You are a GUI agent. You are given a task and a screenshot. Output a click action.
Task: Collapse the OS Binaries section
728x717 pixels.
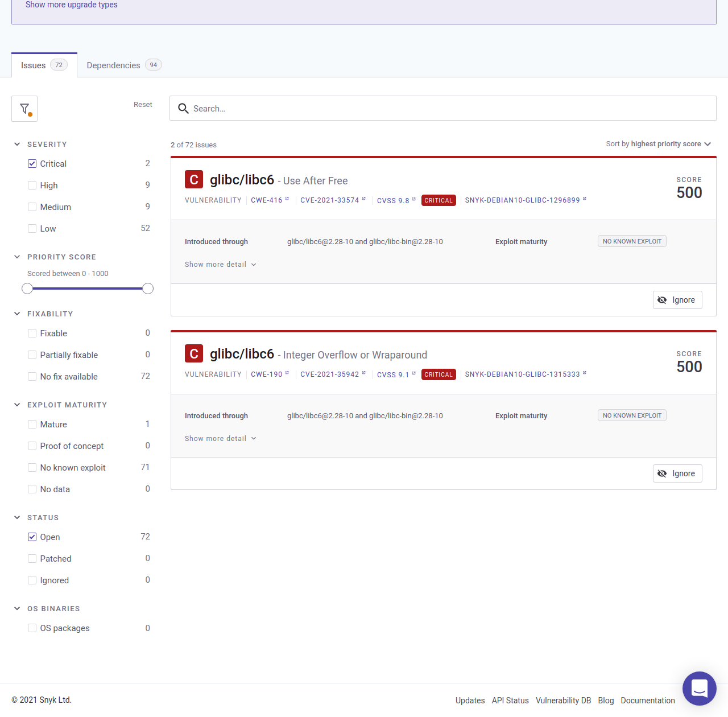[x=17, y=609]
